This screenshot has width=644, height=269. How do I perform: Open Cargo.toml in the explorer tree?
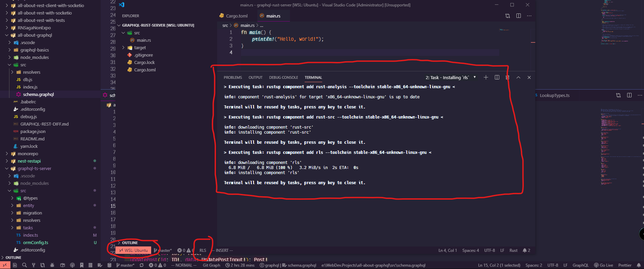point(145,70)
